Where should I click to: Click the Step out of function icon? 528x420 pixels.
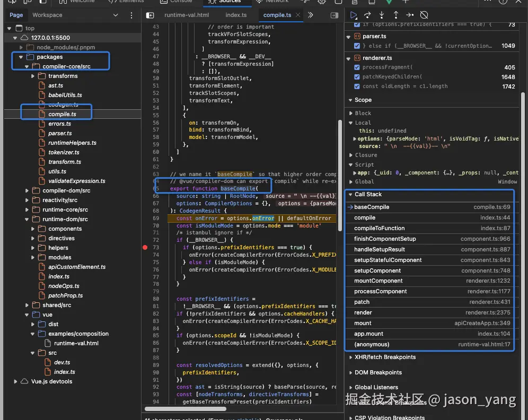coord(395,15)
